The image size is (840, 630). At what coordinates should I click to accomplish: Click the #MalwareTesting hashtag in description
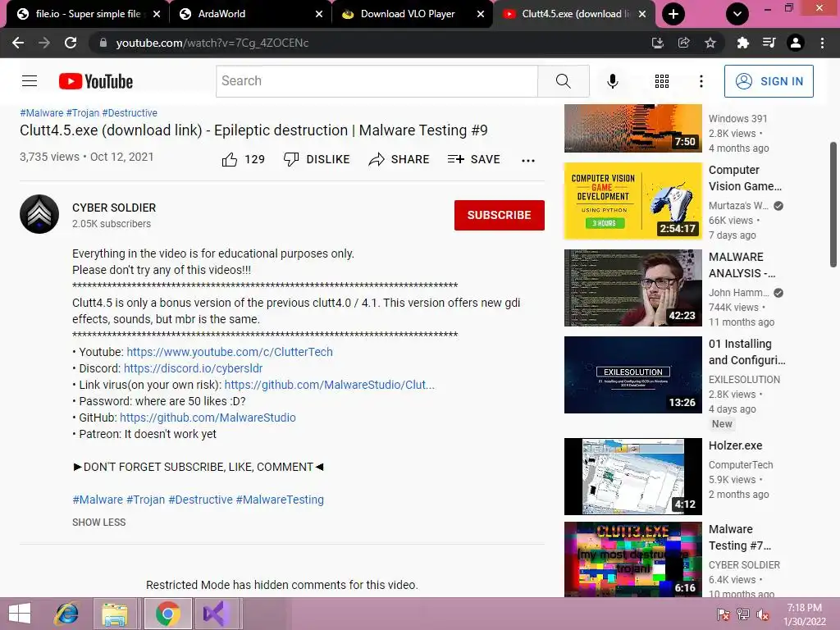tap(280, 500)
